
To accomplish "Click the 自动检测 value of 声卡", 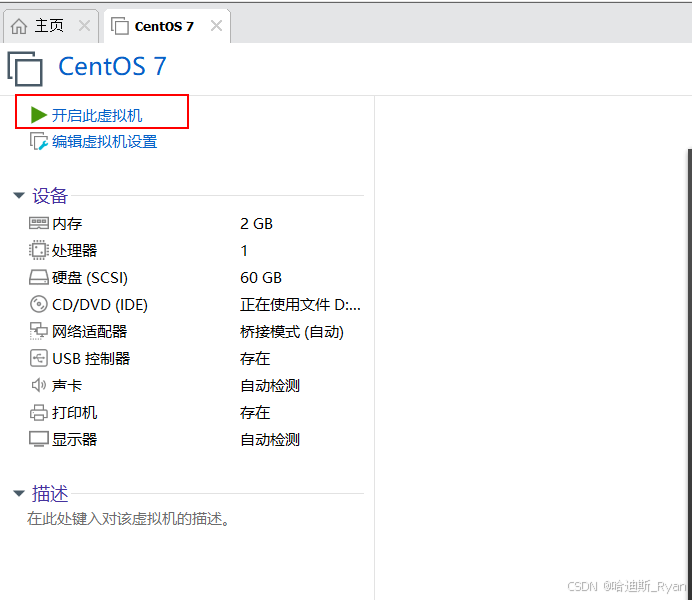I will point(270,386).
